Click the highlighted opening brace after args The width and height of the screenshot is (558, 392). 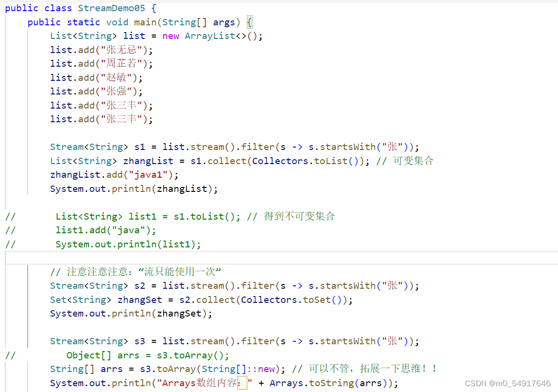coord(249,22)
